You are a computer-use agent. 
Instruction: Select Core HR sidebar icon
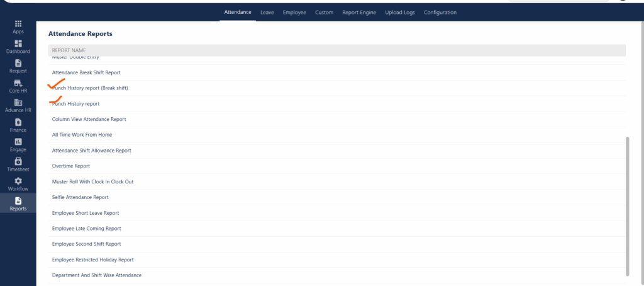[x=18, y=83]
